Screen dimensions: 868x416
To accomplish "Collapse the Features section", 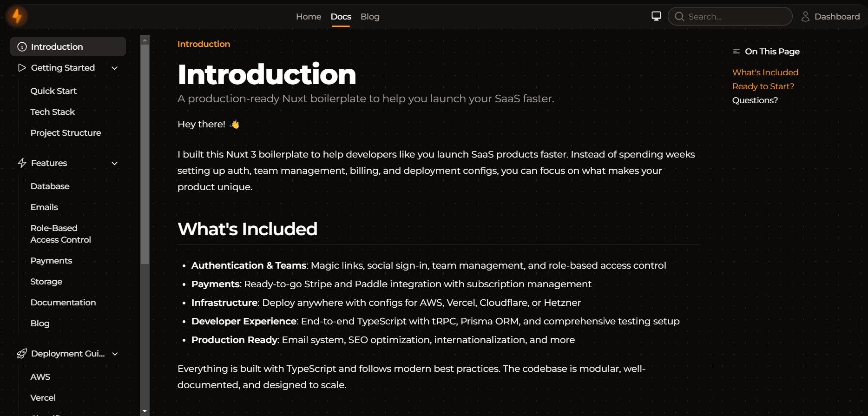I will click(x=115, y=163).
